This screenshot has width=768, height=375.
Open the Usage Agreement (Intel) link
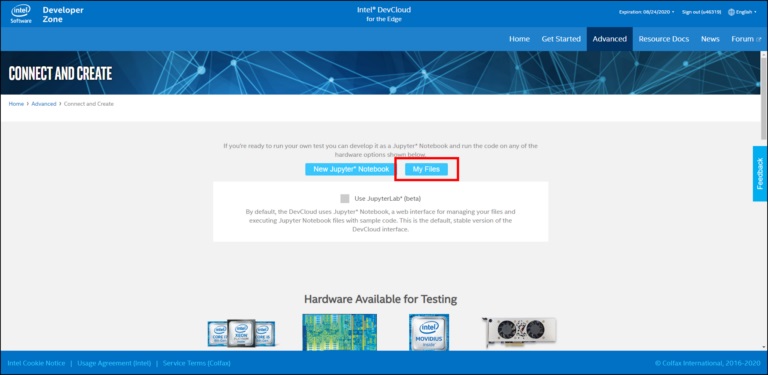114,363
